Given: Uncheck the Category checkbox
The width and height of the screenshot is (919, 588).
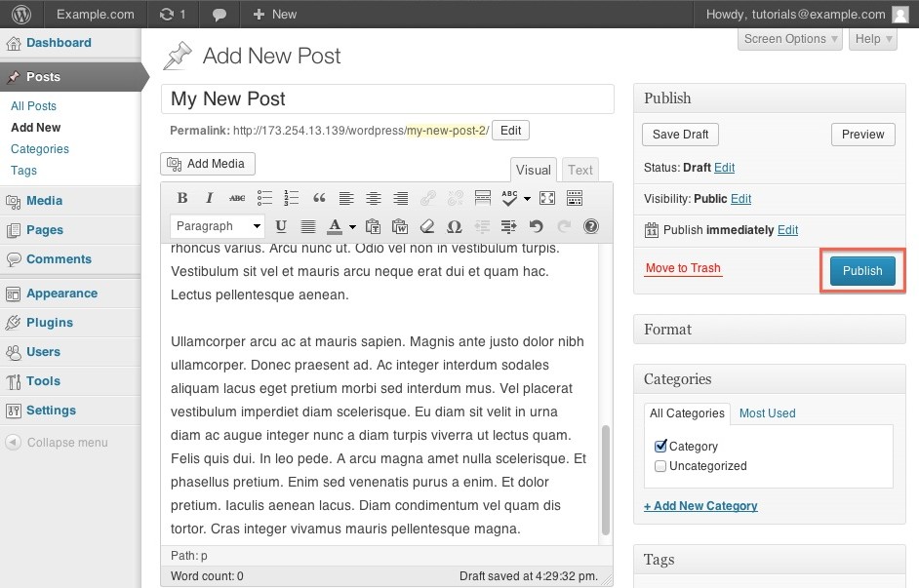Looking at the screenshot, I should click(660, 446).
